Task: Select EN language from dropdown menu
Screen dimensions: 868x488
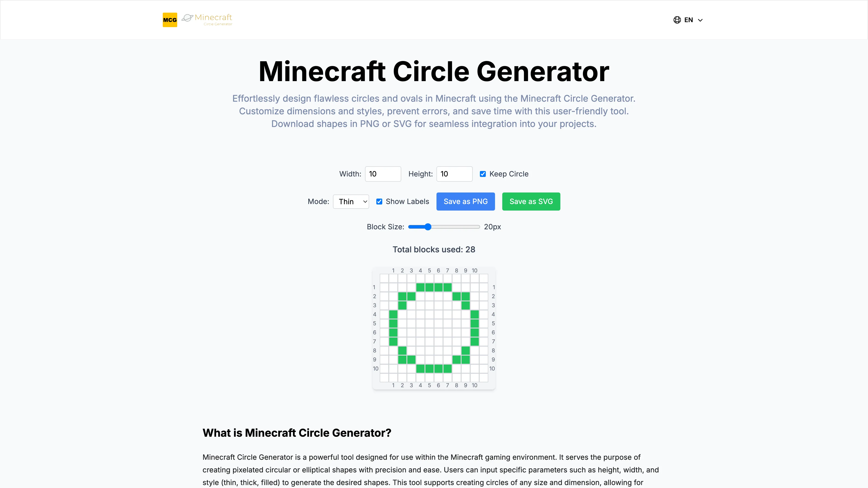Action: coord(689,20)
